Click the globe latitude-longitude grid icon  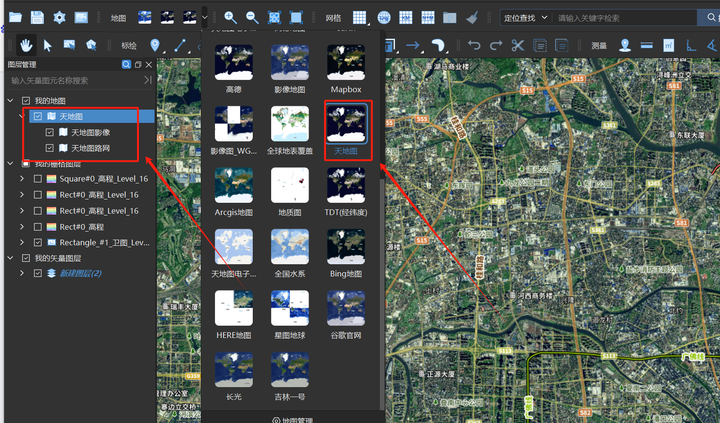384,17
